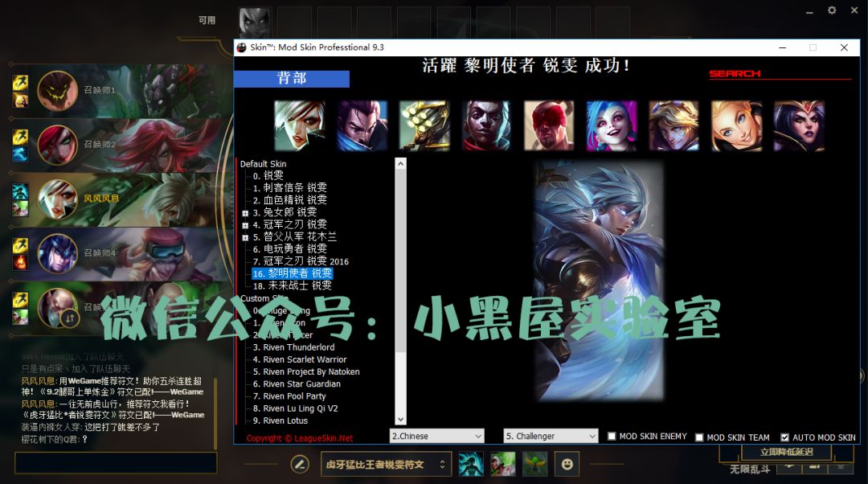Select Lucian champion thumbnail
868x484 pixels.
pos(486,125)
